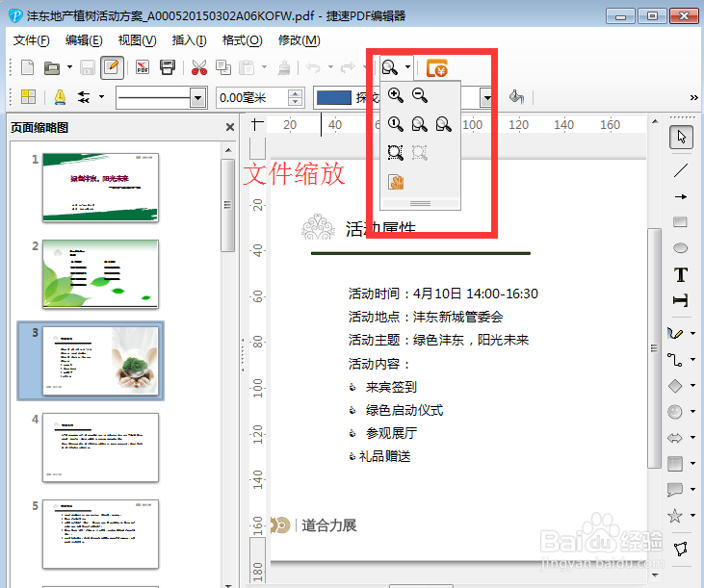Screen dimensions: 704x588
Task: Select page 5 thumbnail
Action: click(100, 534)
